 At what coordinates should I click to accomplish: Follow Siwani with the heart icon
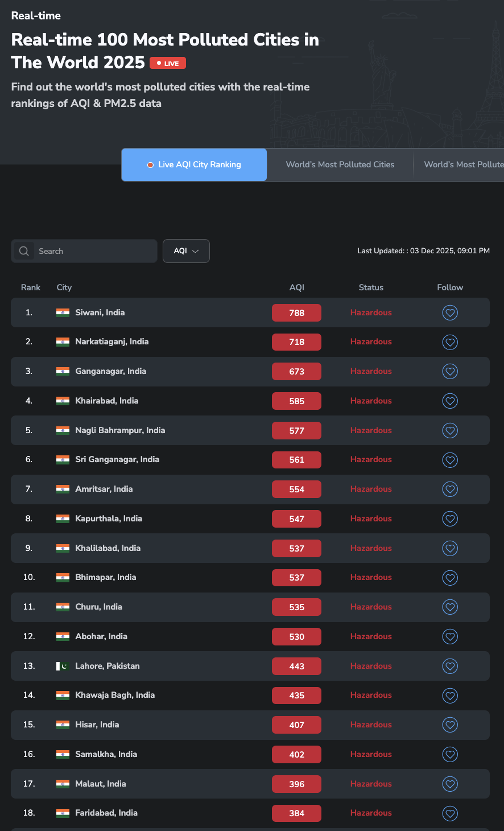tap(450, 312)
